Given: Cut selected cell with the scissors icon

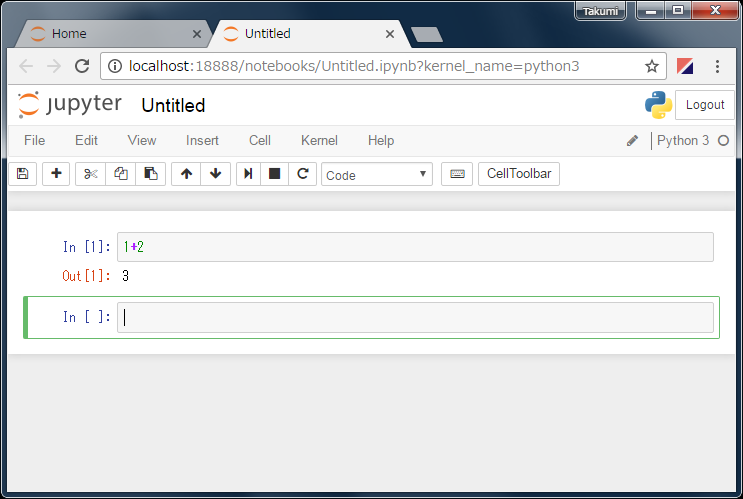Looking at the screenshot, I should [x=91, y=174].
